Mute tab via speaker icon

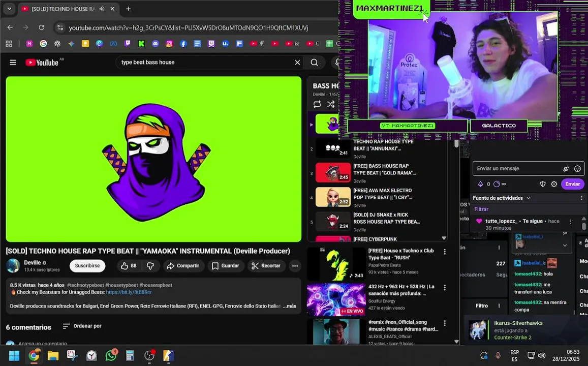click(102, 9)
